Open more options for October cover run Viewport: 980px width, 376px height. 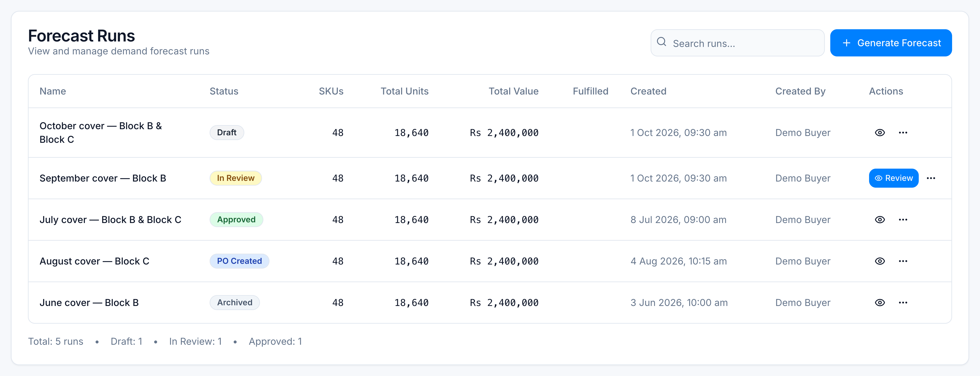[x=903, y=133]
